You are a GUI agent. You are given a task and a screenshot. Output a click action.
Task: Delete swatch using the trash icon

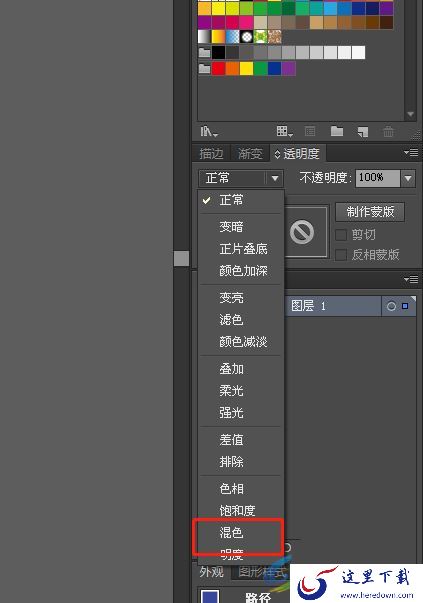coord(388,132)
